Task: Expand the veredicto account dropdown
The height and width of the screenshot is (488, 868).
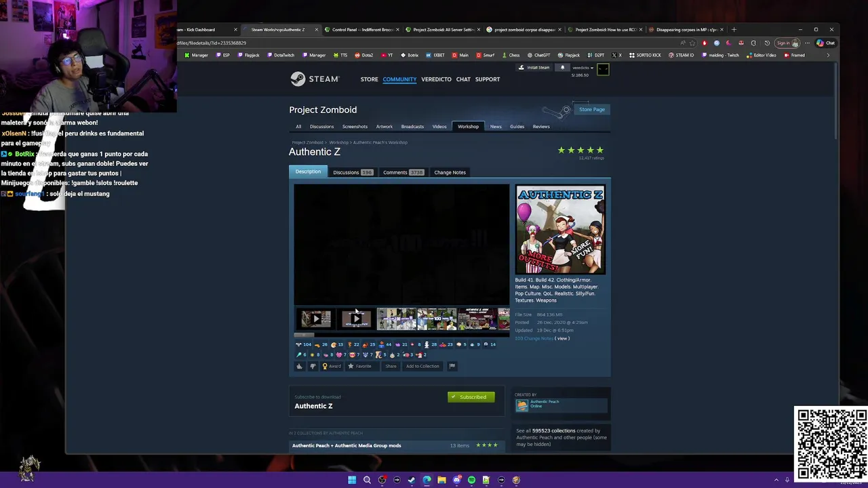Action: coord(583,68)
